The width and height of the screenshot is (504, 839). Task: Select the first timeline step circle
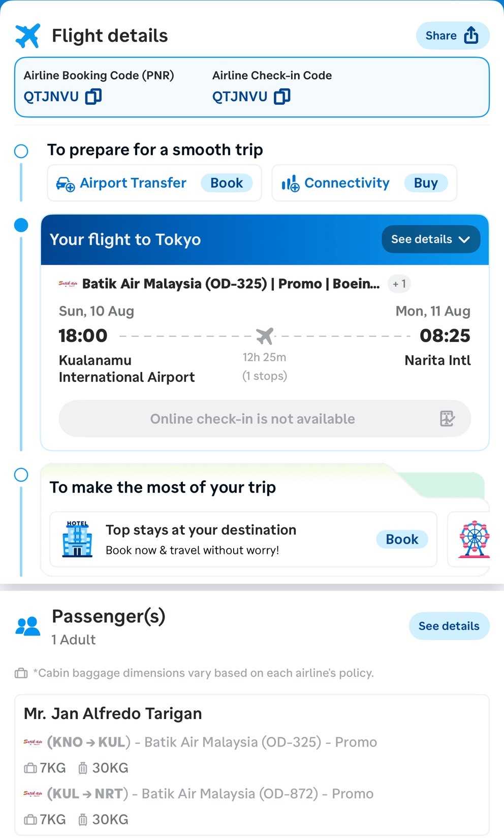pyautogui.click(x=21, y=151)
